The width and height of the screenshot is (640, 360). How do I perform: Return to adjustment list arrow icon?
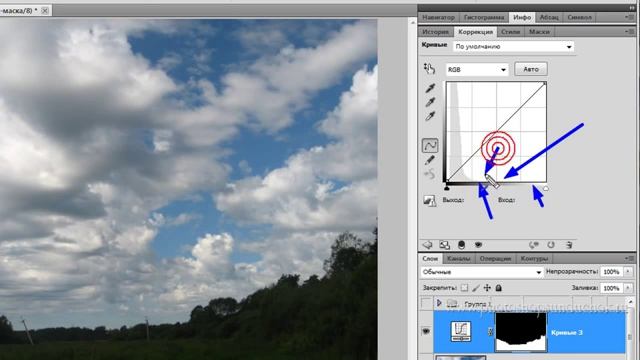(427, 244)
